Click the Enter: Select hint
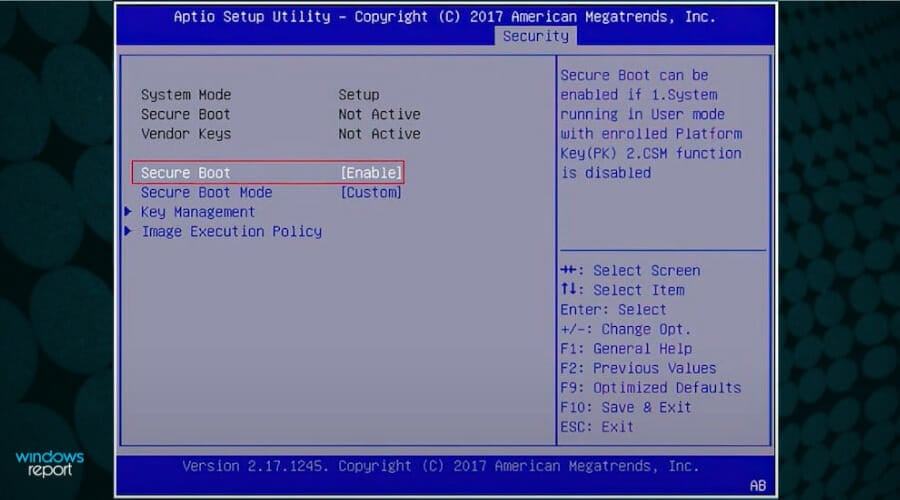This screenshot has width=900, height=500. point(614,309)
